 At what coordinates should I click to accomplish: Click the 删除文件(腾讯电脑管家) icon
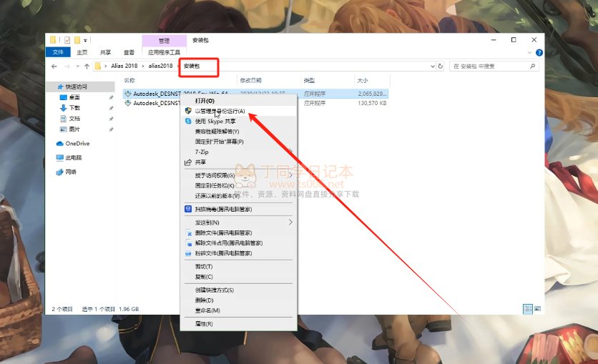click(x=188, y=233)
